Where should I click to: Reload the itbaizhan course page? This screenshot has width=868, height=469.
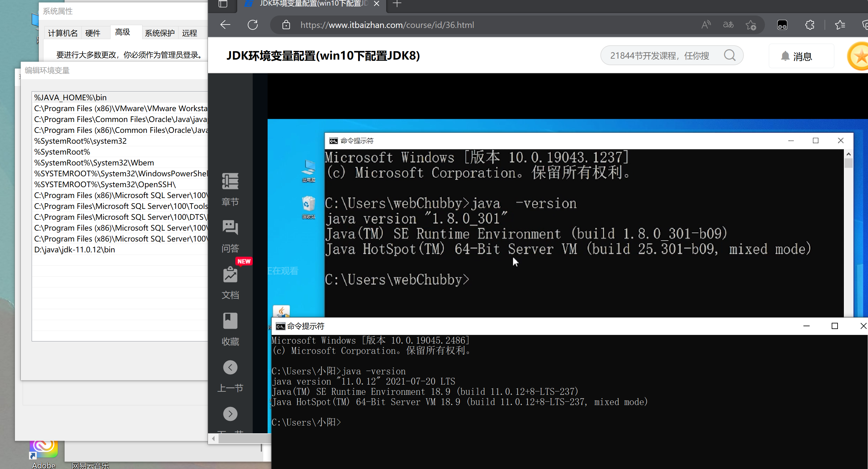pos(253,25)
